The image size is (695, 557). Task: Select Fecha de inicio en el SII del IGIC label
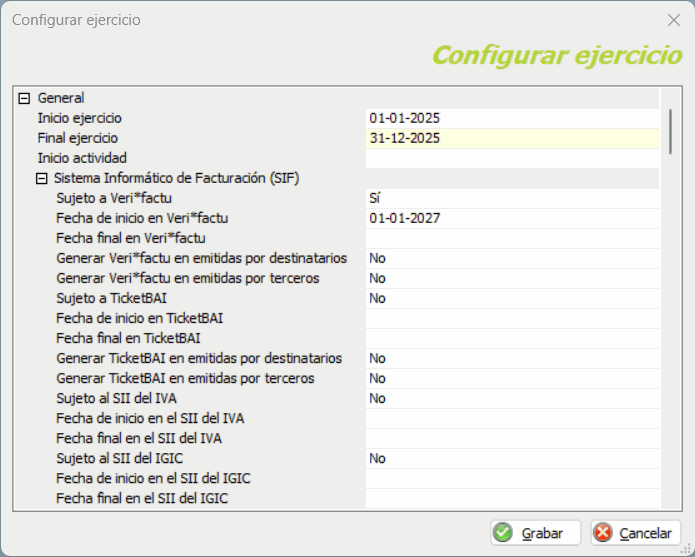coord(153,479)
